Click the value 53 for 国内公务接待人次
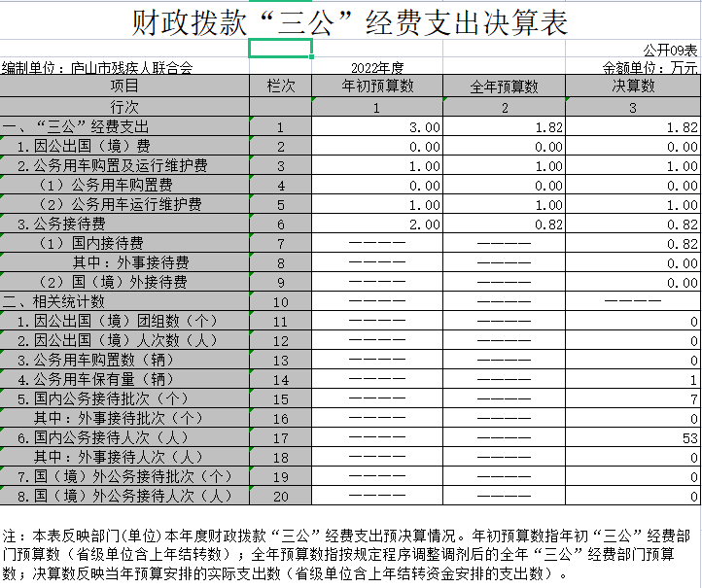Screen dimensions: 702x588 (x=690, y=438)
